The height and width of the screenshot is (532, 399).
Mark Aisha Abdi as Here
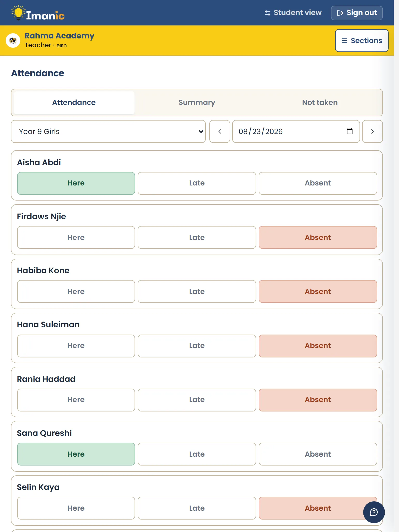pyautogui.click(x=76, y=183)
